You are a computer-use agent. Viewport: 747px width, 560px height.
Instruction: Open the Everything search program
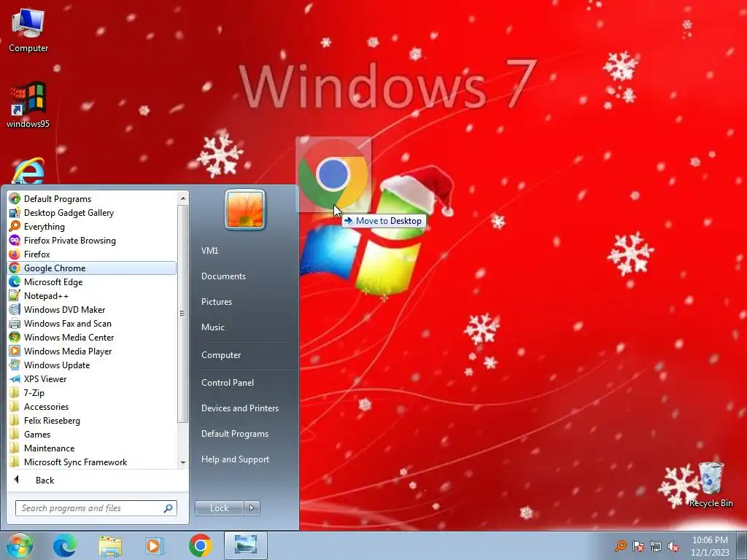pyautogui.click(x=92, y=227)
